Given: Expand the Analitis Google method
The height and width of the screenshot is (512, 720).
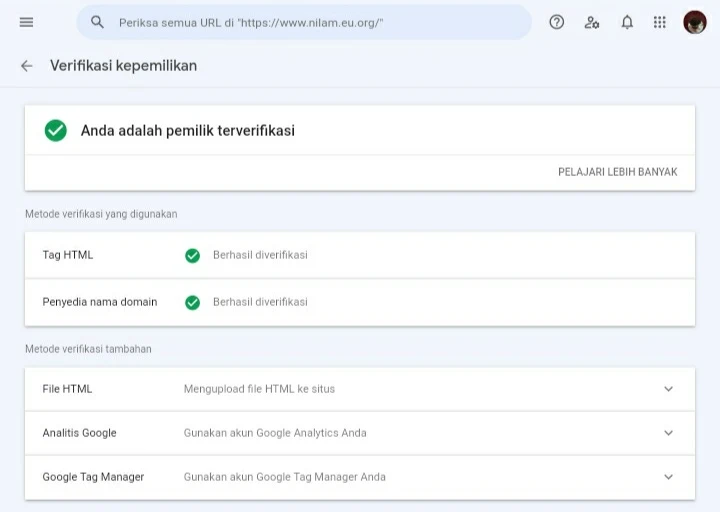Looking at the screenshot, I should tap(668, 433).
